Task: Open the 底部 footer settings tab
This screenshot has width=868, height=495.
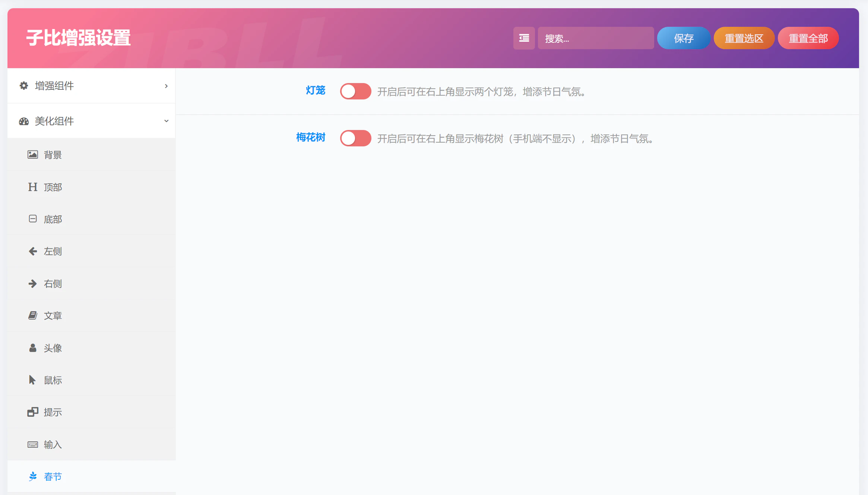Action: [x=53, y=219]
